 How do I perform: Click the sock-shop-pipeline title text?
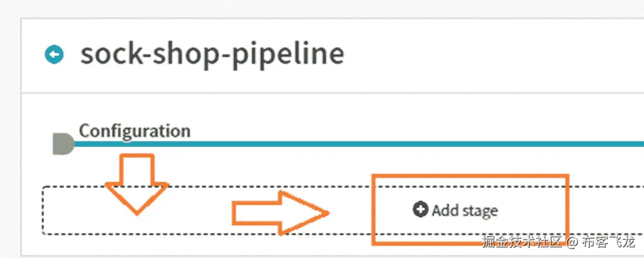pos(212,53)
